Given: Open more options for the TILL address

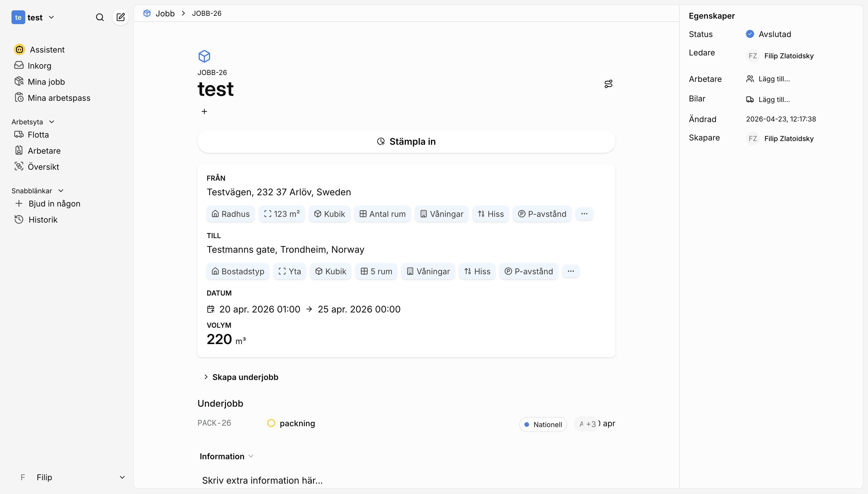Looking at the screenshot, I should pyautogui.click(x=571, y=271).
